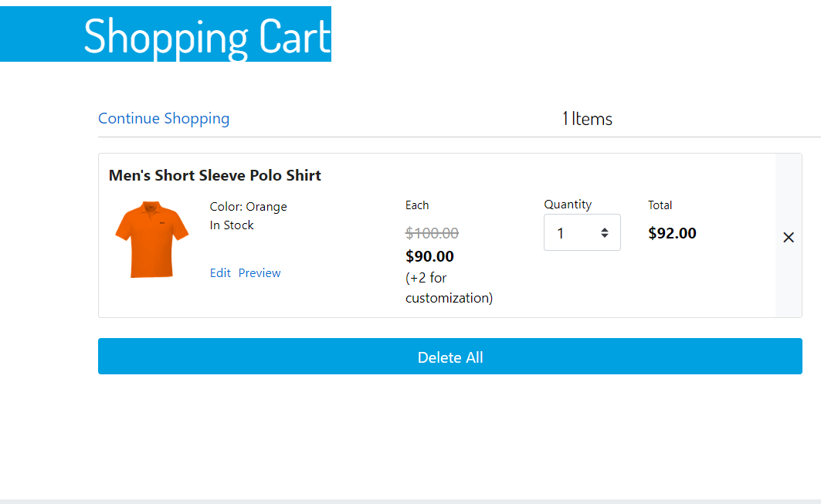Click the Color: Orange text
Image resolution: width=821 pixels, height=504 pixels.
click(x=248, y=207)
